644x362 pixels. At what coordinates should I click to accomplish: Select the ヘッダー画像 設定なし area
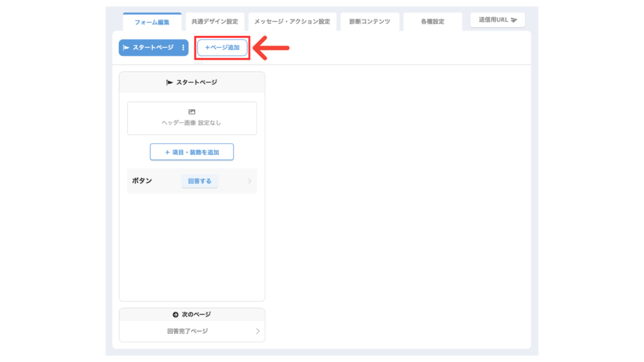point(192,119)
